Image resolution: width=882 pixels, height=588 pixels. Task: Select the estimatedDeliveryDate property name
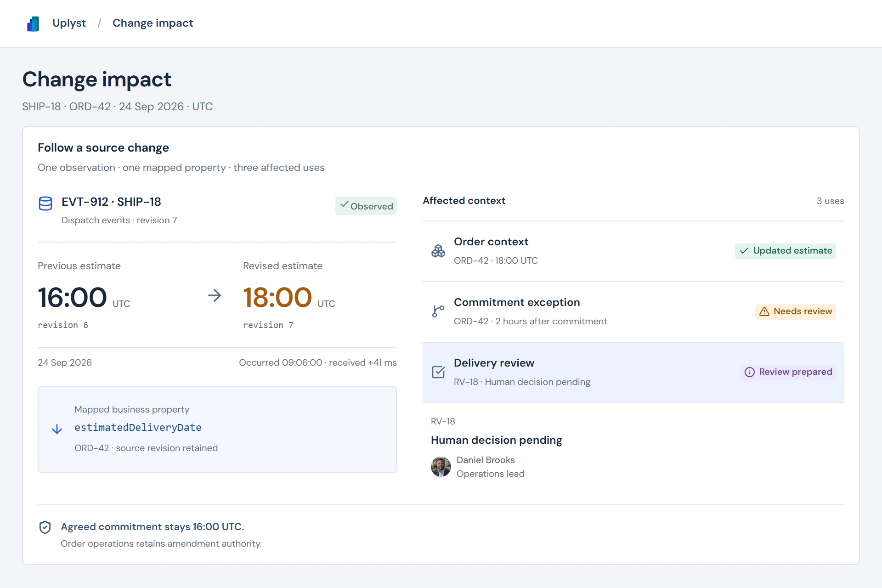click(138, 428)
